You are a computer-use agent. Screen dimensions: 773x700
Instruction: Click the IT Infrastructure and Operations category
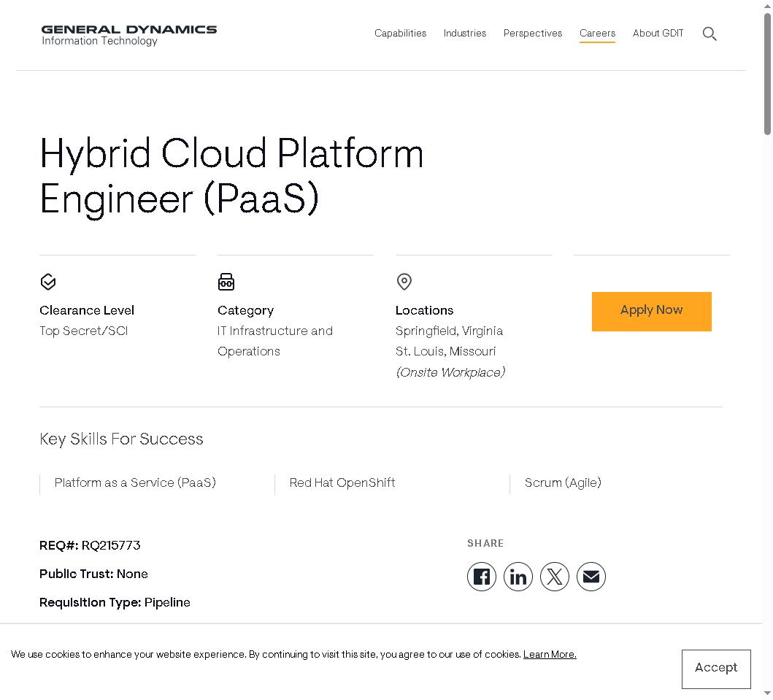coord(275,341)
